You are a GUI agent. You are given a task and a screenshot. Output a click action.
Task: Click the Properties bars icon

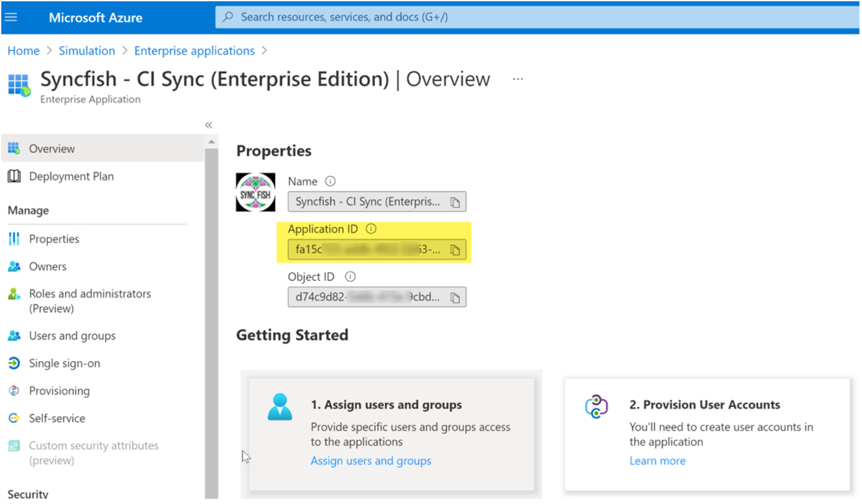pyautogui.click(x=14, y=239)
